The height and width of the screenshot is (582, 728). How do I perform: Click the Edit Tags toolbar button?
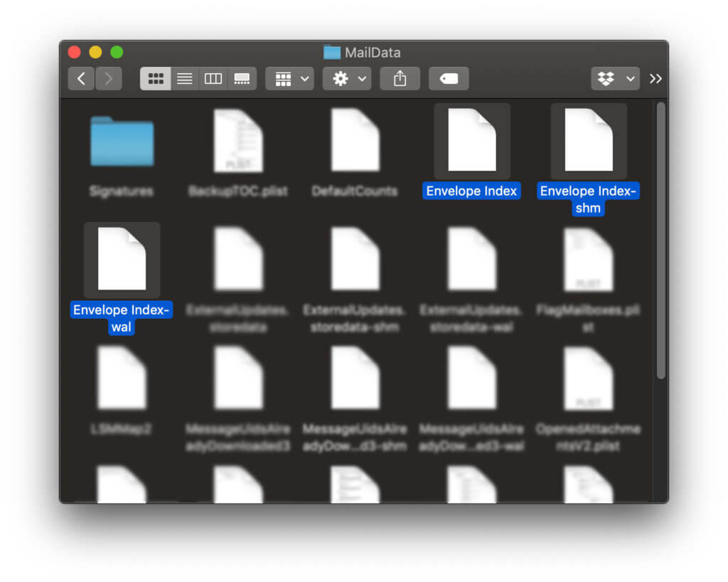449,78
